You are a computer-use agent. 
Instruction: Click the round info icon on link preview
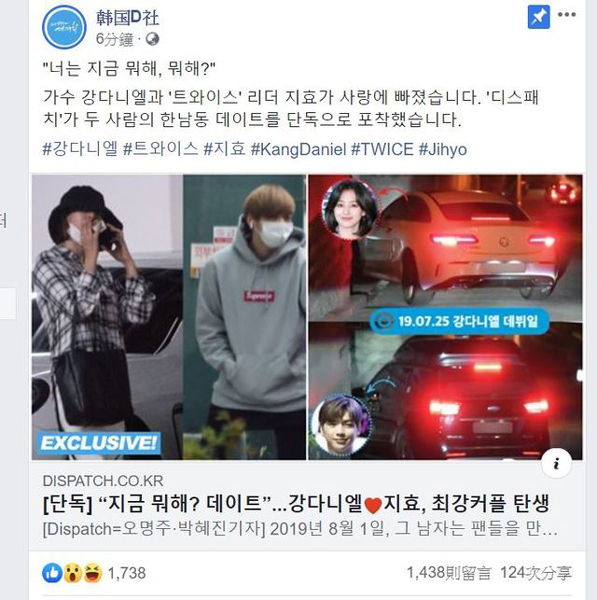coord(556,463)
